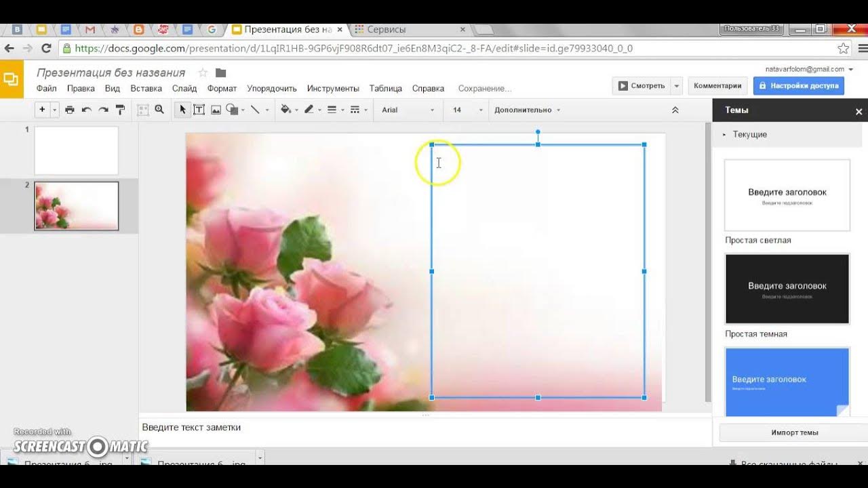Open the shapes tool
868x488 pixels.
(x=233, y=110)
